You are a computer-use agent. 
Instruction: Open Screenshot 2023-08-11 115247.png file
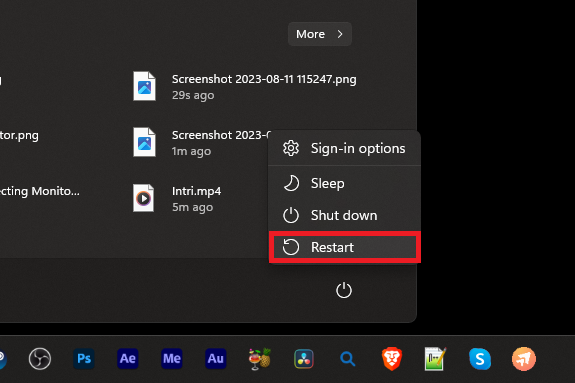coord(245,87)
